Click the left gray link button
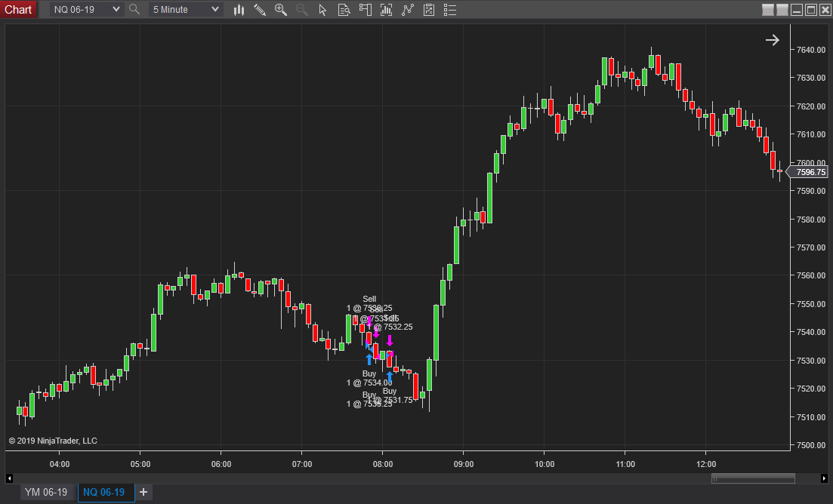The width and height of the screenshot is (833, 504). point(768,10)
